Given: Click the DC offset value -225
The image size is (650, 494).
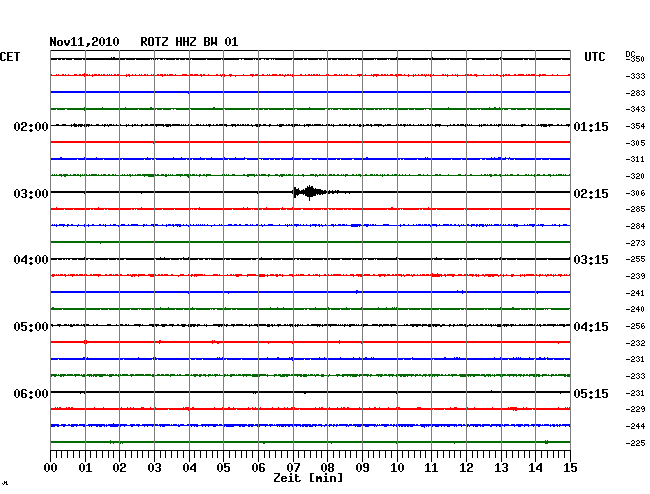Looking at the screenshot, I should (x=635, y=443).
